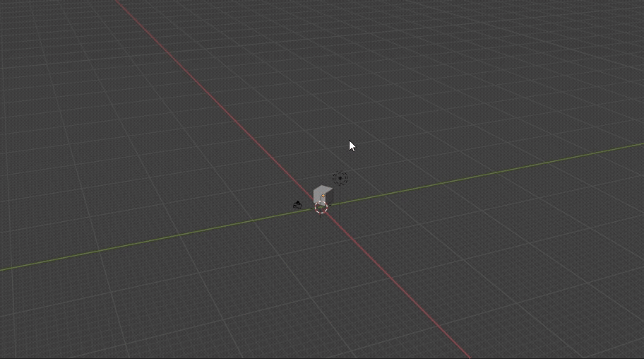Select the gray default cube

323,194
